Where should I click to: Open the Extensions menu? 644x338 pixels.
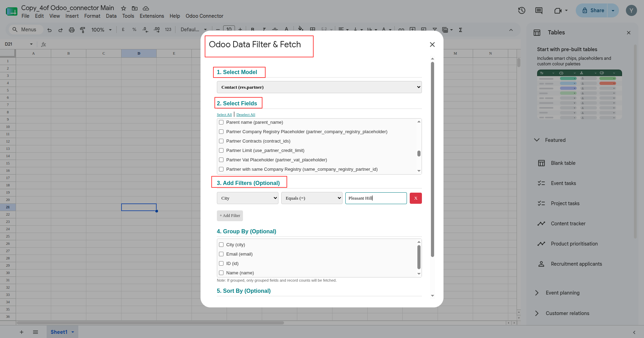click(x=152, y=16)
